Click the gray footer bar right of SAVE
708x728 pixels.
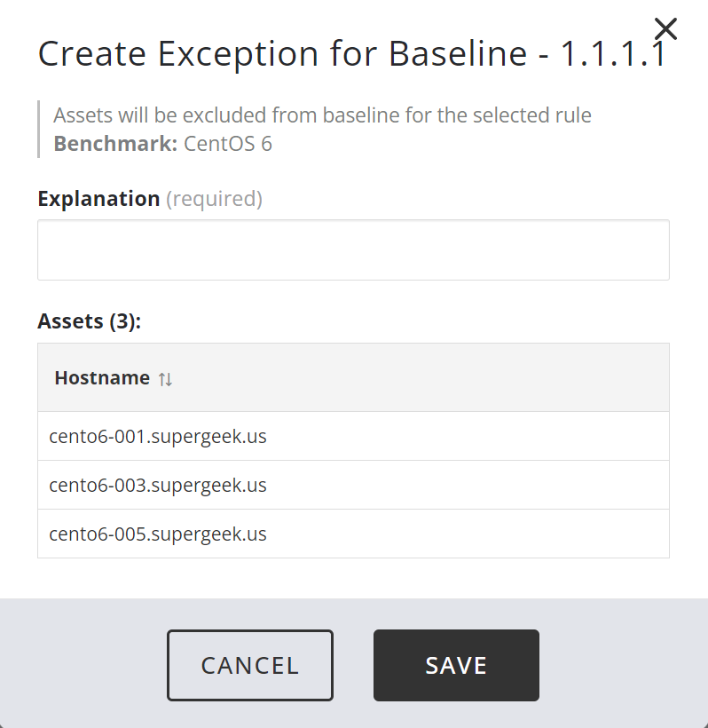tap(621, 666)
